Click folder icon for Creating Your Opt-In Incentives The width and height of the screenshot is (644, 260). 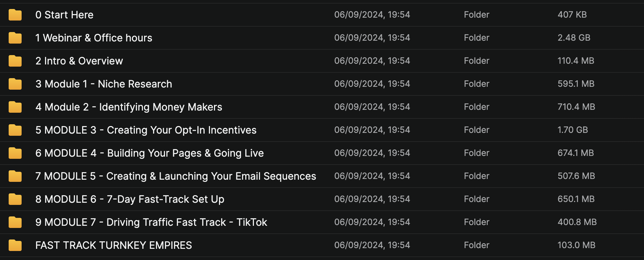click(x=15, y=130)
